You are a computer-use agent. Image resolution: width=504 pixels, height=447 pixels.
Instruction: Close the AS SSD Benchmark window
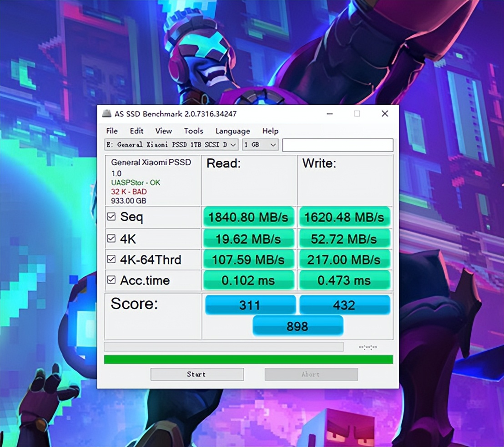(x=384, y=114)
